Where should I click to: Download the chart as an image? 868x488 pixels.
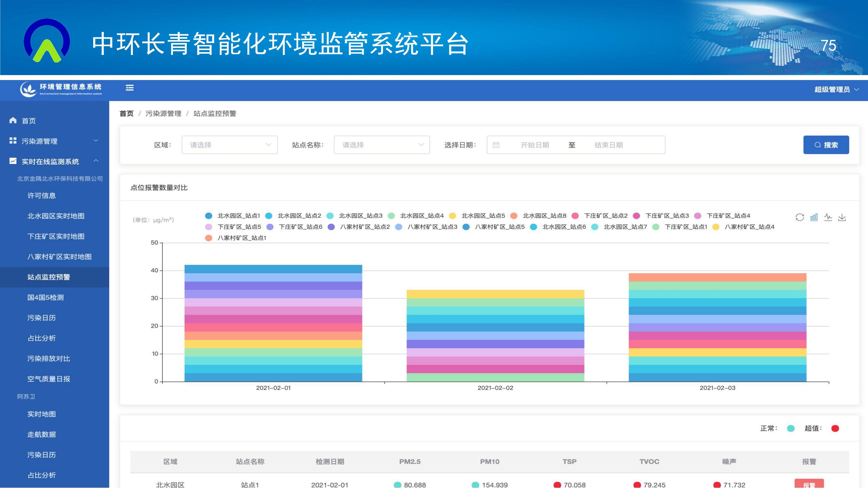tap(842, 217)
